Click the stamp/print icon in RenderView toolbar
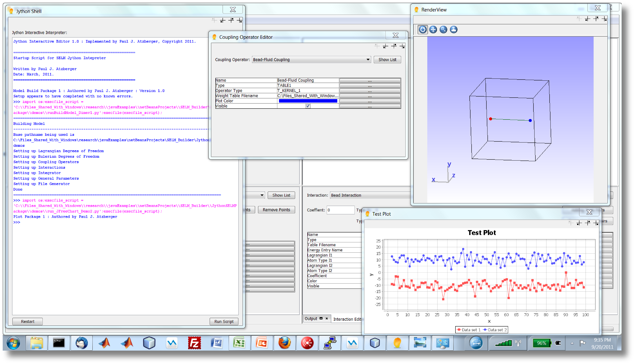The height and width of the screenshot is (364, 635). 454,30
